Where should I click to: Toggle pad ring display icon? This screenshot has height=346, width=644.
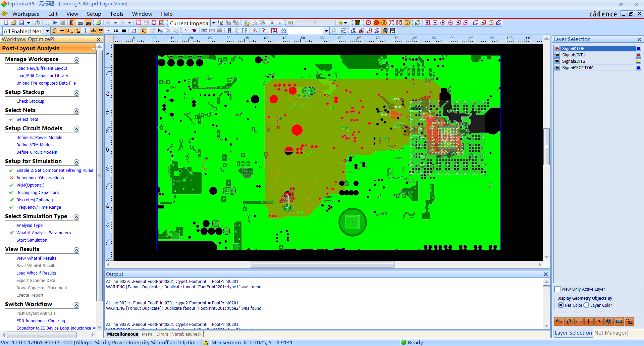coord(609,322)
